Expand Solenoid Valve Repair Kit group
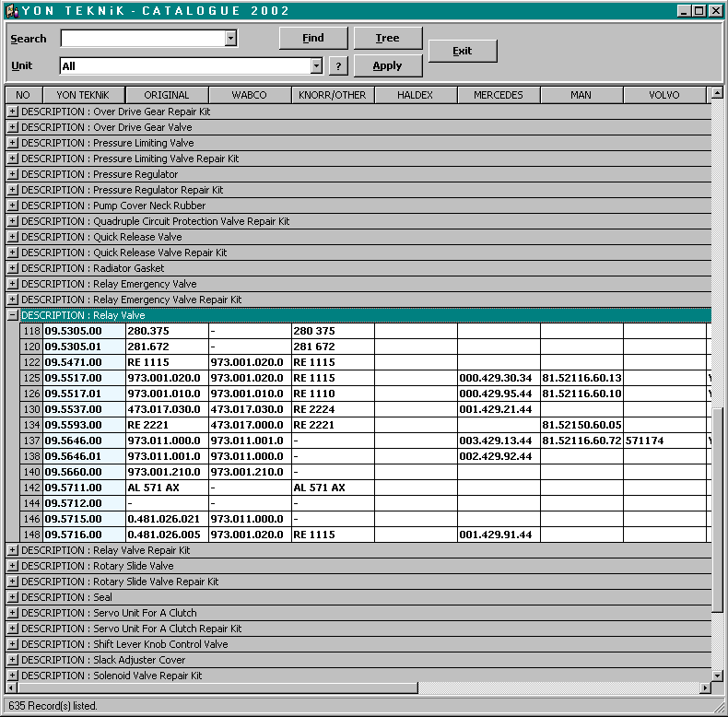Image resolution: width=728 pixels, height=717 pixels. [x=13, y=676]
